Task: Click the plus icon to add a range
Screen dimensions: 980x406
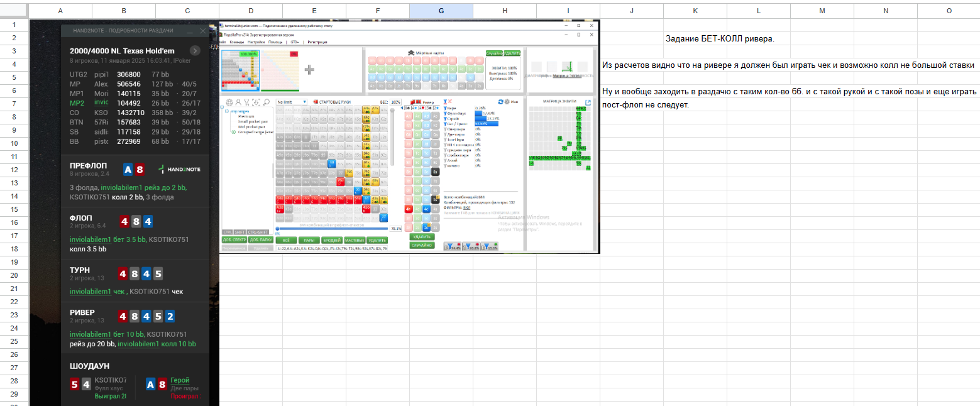Action: pyautogui.click(x=309, y=70)
